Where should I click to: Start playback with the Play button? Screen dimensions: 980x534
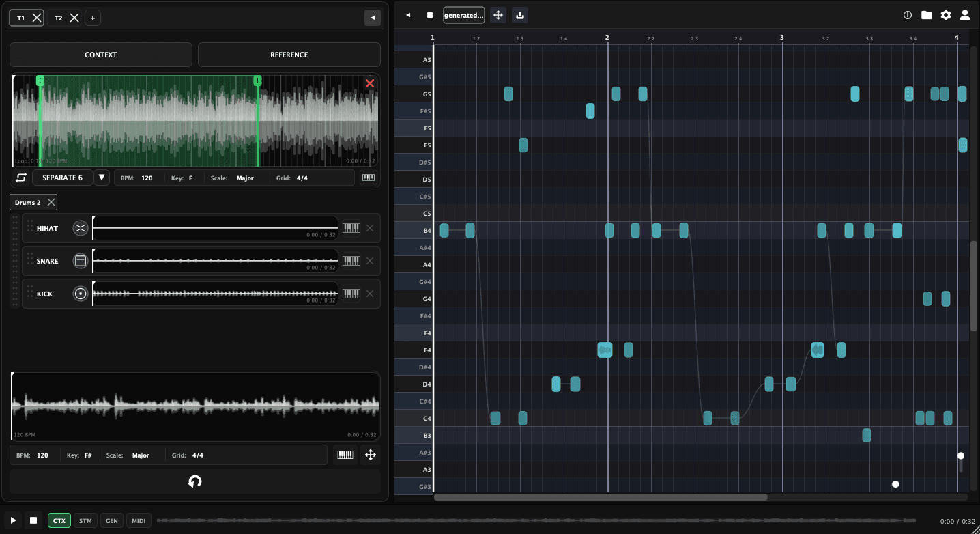[x=13, y=520]
